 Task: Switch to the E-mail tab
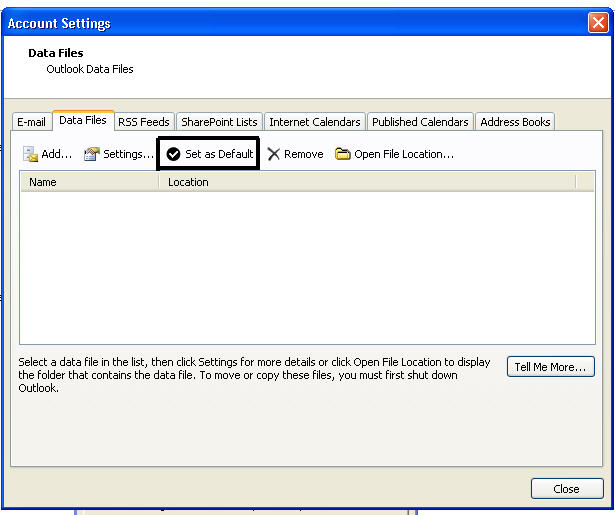(31, 122)
